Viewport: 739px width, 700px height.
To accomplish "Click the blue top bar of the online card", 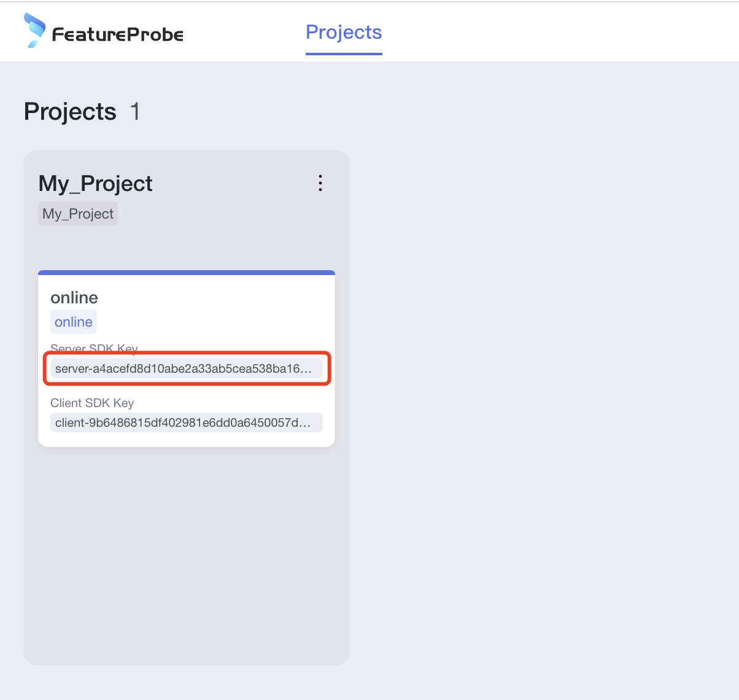I will pyautogui.click(x=187, y=273).
